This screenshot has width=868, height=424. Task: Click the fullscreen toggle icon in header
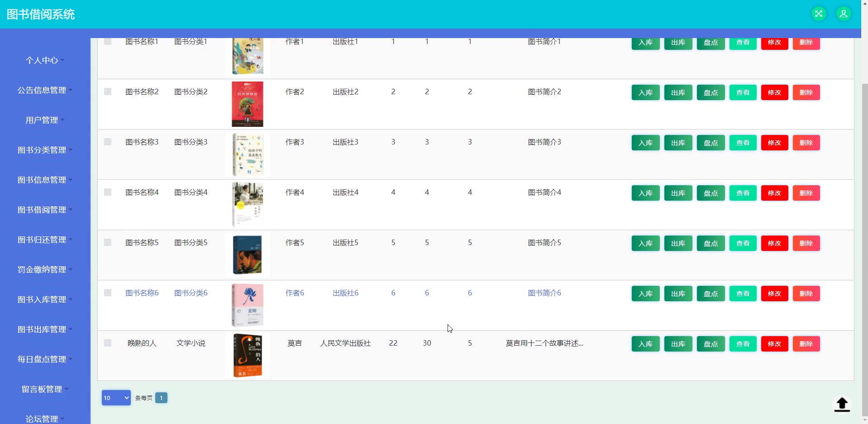pos(818,14)
